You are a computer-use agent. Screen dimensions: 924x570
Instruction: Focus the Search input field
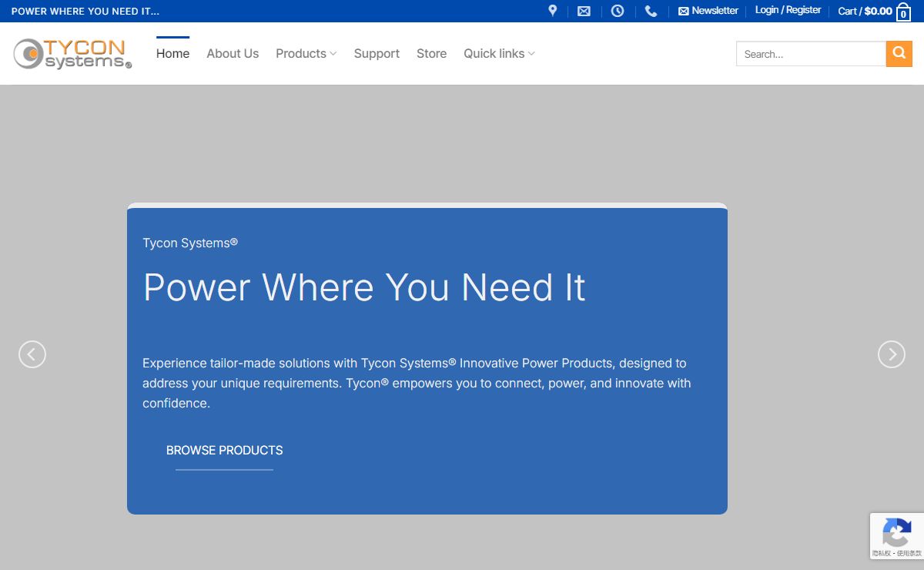(x=812, y=54)
